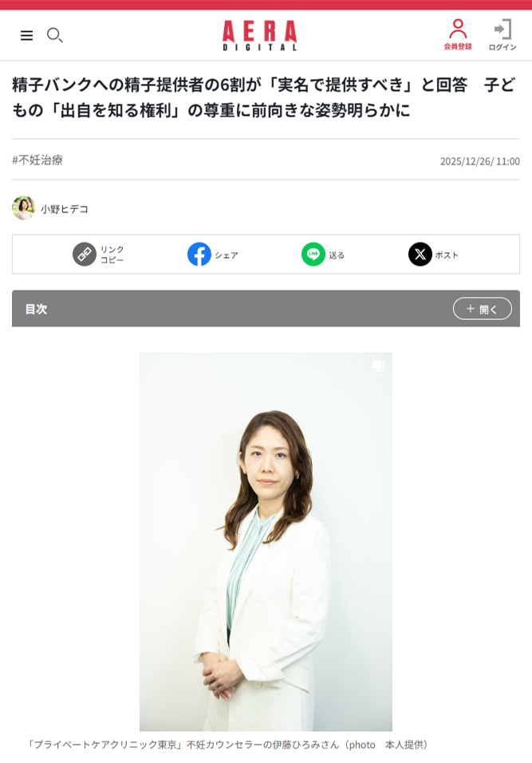Expand the 目次 with the 開く button

pyautogui.click(x=483, y=309)
